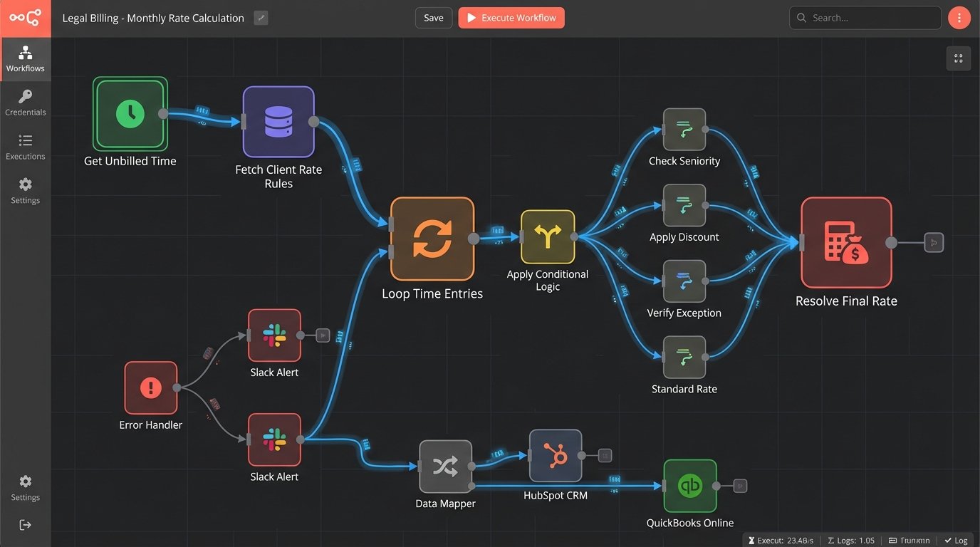Select the HubSpot CRM node
The height and width of the screenshot is (547, 980).
555,455
